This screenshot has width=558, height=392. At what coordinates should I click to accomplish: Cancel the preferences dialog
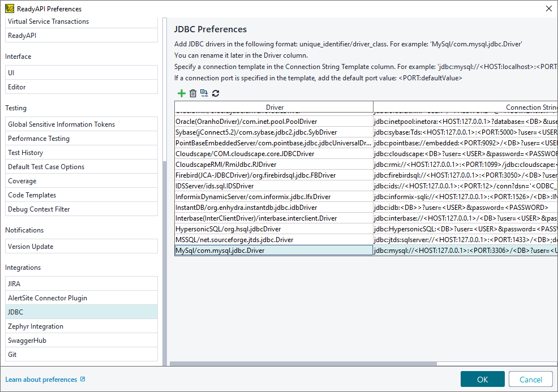coord(530,379)
